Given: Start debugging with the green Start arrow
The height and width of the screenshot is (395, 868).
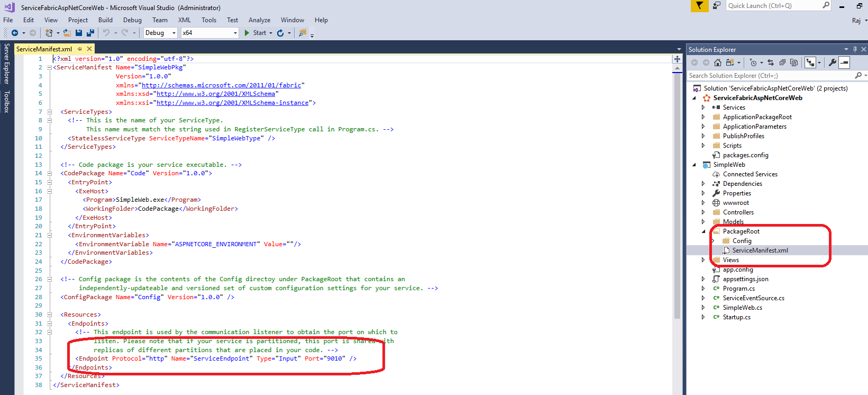Looking at the screenshot, I should pyautogui.click(x=247, y=33).
